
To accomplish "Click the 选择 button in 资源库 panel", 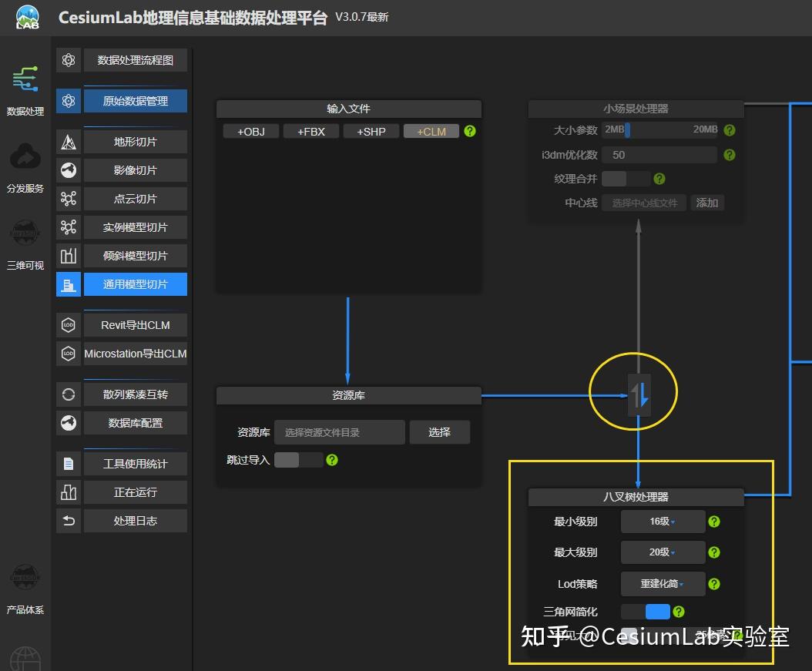I will (x=439, y=432).
